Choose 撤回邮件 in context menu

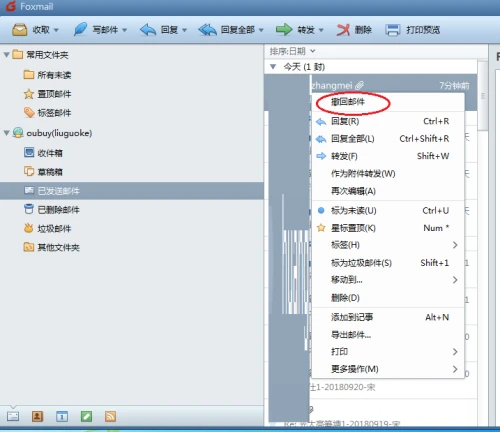tap(388, 102)
